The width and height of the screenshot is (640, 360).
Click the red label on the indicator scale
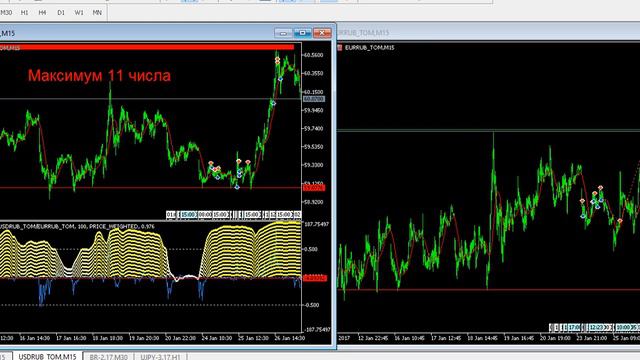[x=315, y=278]
